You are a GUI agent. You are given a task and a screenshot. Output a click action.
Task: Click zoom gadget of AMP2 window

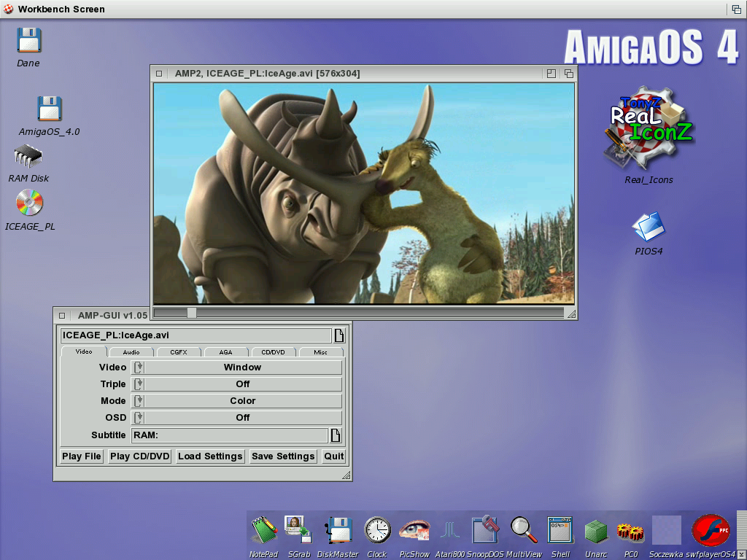pyautogui.click(x=551, y=74)
